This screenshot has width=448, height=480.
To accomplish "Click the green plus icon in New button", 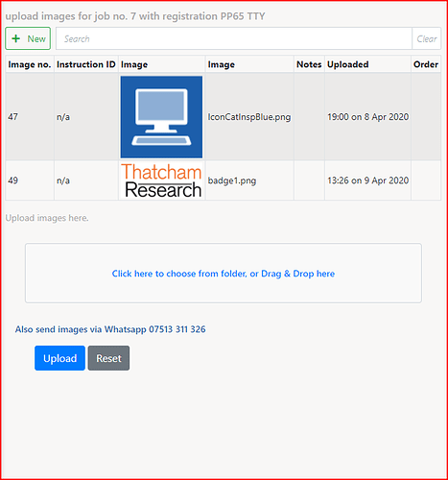I will (x=15, y=38).
